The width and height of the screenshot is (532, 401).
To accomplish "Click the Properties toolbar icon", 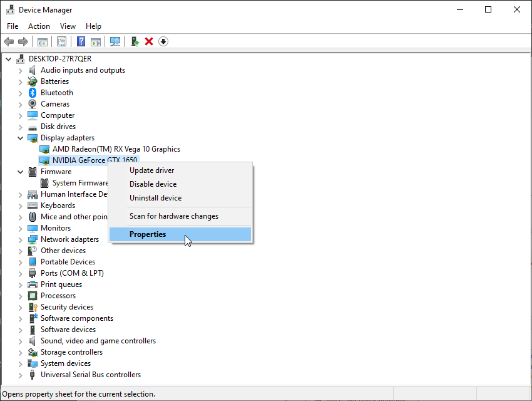I will [62, 41].
